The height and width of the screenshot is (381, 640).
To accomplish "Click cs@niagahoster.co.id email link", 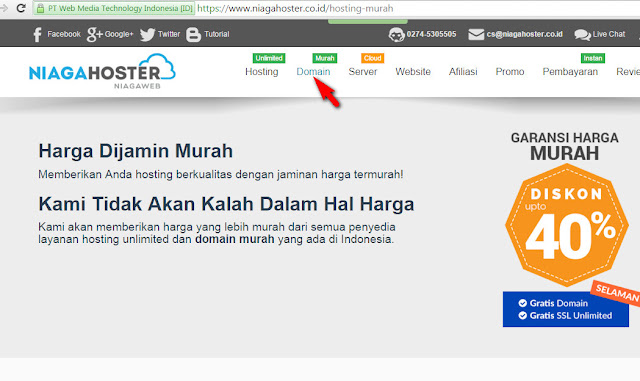I will pyautogui.click(x=524, y=34).
